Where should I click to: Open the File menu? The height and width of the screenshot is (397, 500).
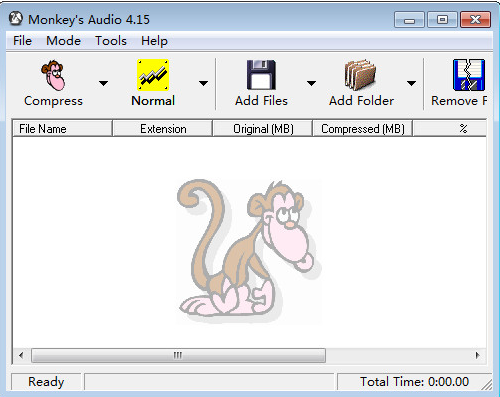[x=22, y=41]
